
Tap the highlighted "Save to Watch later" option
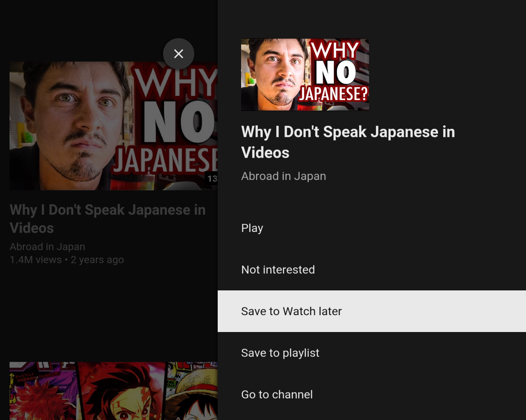click(291, 311)
